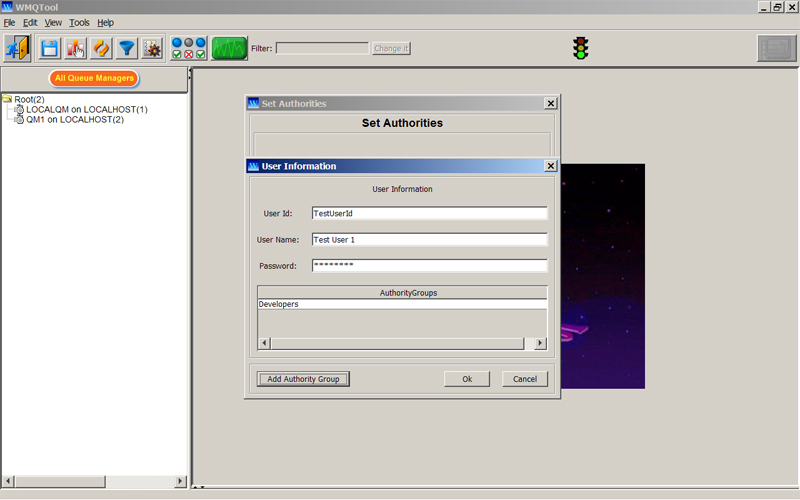Select QM1 on LOCALHOST(2) node
800x500 pixels.
[x=75, y=119]
